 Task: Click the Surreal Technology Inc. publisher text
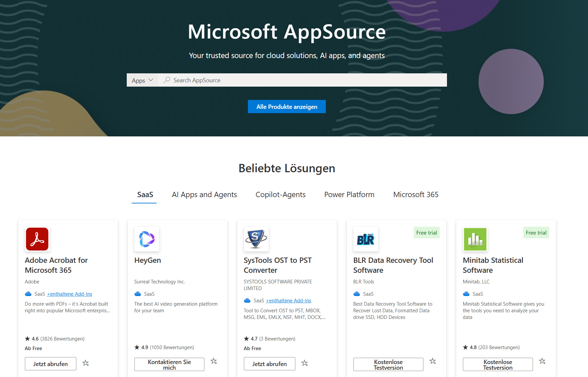coord(160,282)
